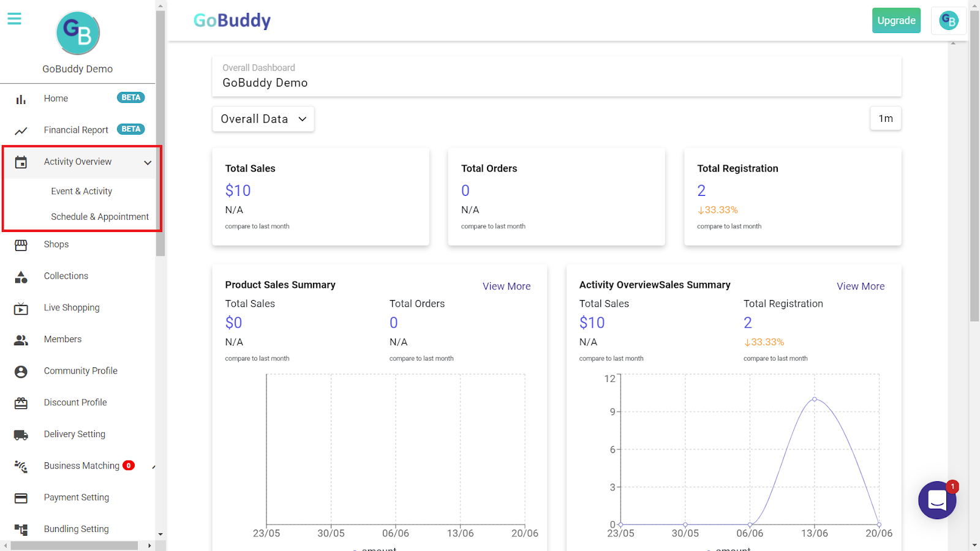Click the Bundling Setting icon
The image size is (980, 551).
pyautogui.click(x=21, y=530)
